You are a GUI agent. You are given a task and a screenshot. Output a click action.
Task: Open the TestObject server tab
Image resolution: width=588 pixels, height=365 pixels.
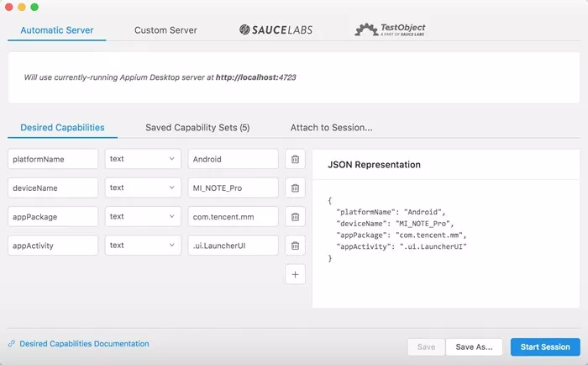[390, 29]
